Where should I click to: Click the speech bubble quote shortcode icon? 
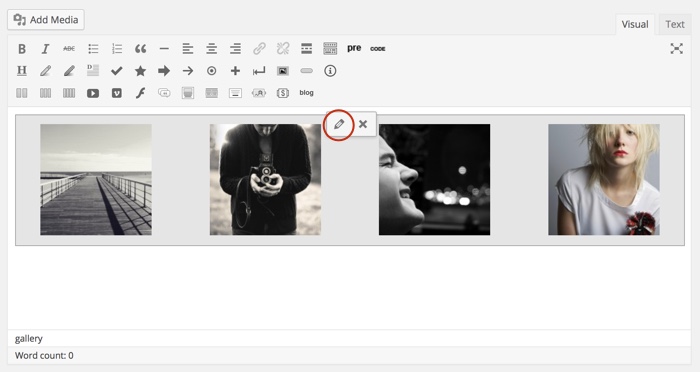pyautogui.click(x=164, y=93)
